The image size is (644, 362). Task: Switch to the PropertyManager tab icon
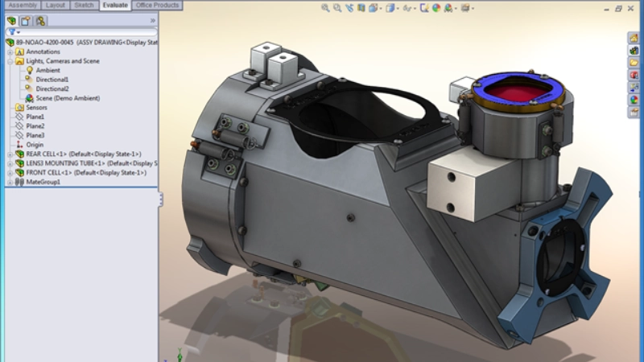coord(26,20)
